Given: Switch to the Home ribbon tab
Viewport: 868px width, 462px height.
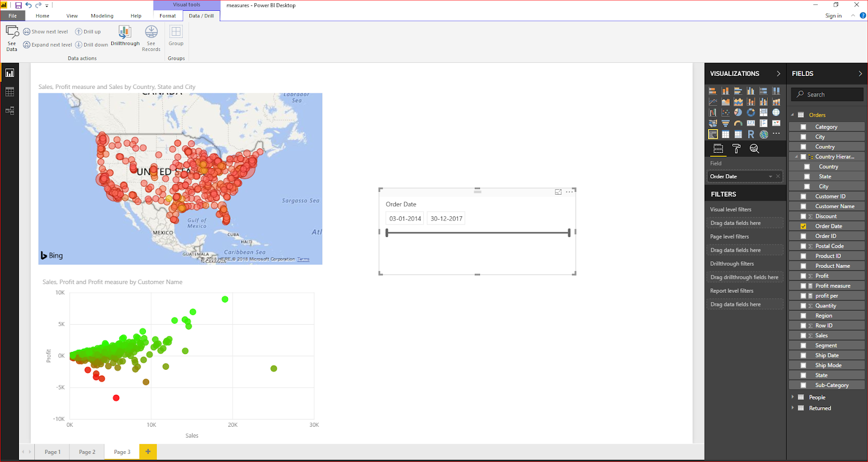Looking at the screenshot, I should (x=42, y=16).
